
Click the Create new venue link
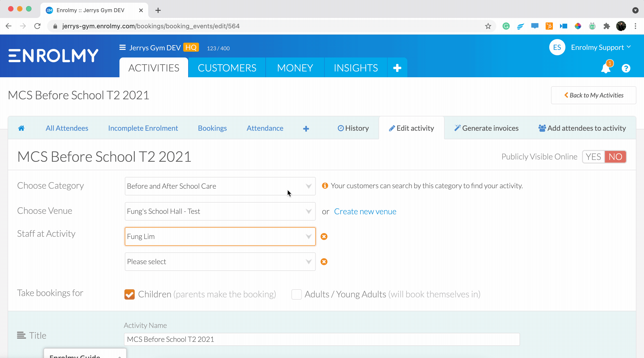coord(365,212)
